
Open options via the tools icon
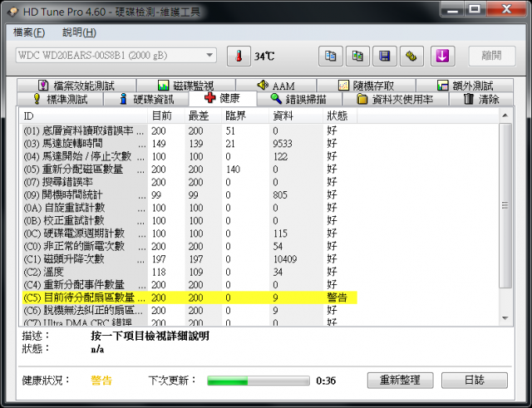[412, 57]
